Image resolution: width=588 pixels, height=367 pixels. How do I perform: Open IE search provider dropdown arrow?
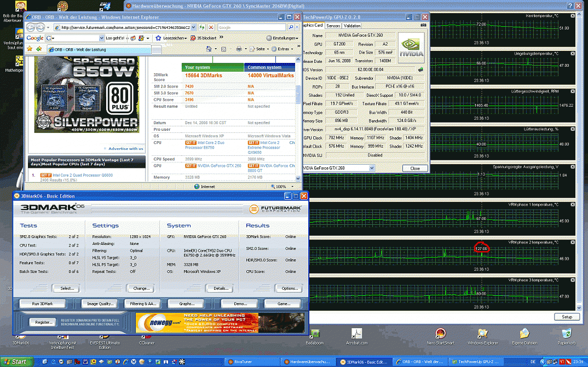pos(297,27)
